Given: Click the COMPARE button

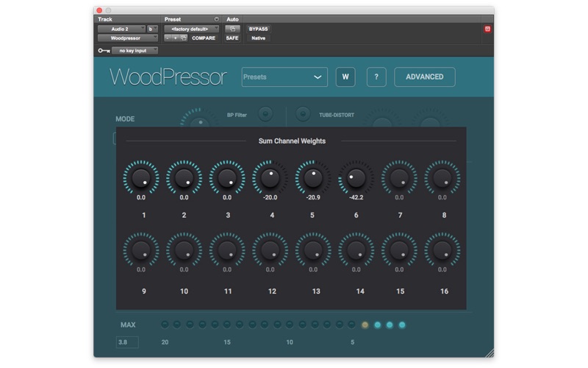Looking at the screenshot, I should point(204,38).
